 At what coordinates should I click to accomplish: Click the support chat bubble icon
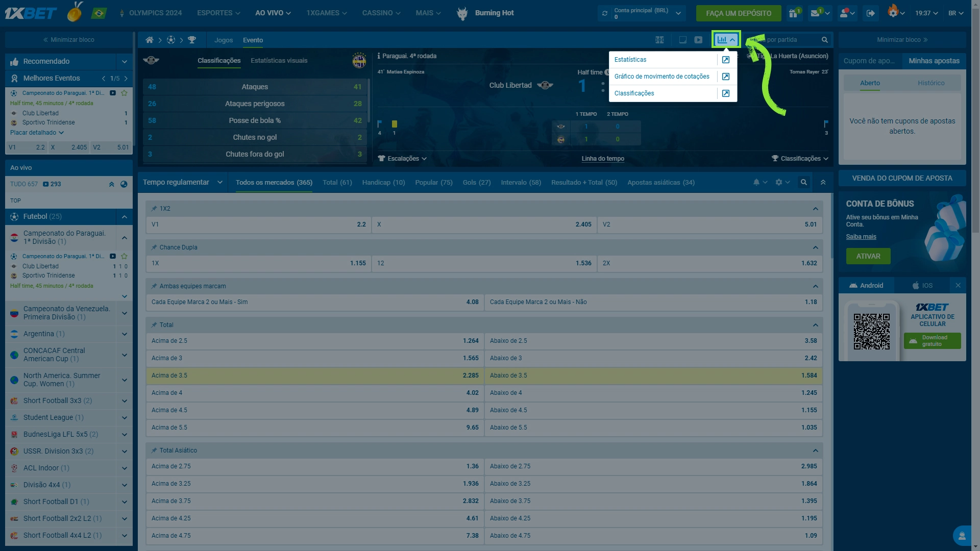962,536
